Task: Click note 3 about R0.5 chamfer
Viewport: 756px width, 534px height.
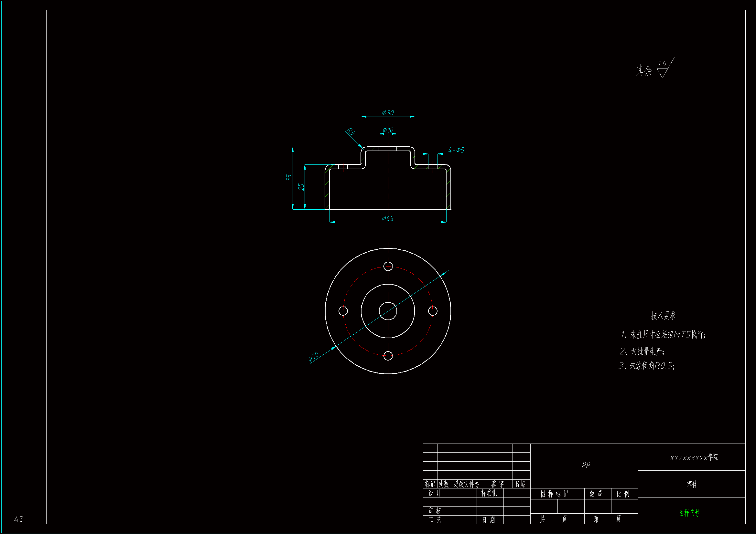Action: (x=646, y=366)
